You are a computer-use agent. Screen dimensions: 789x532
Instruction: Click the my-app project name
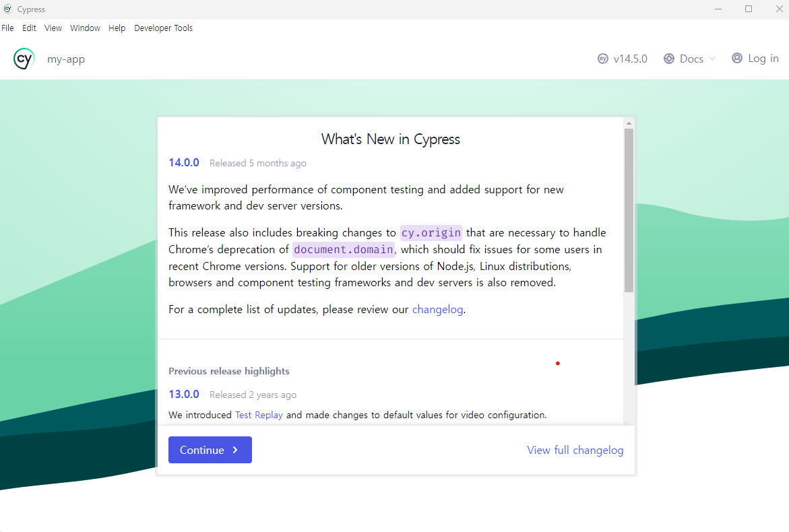[x=66, y=59]
